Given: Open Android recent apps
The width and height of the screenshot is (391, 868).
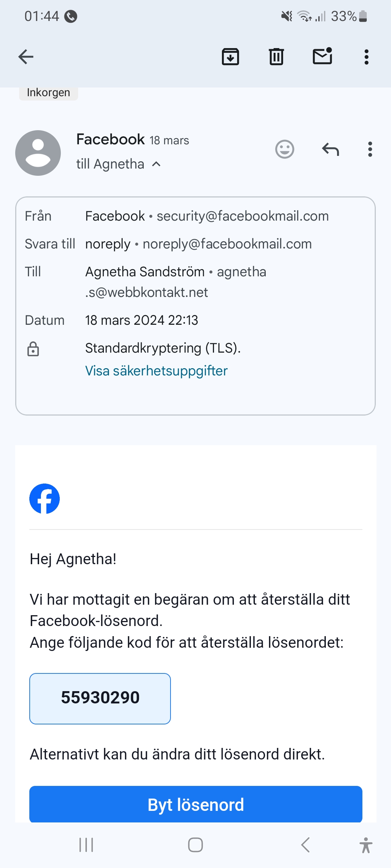Looking at the screenshot, I should (86, 845).
